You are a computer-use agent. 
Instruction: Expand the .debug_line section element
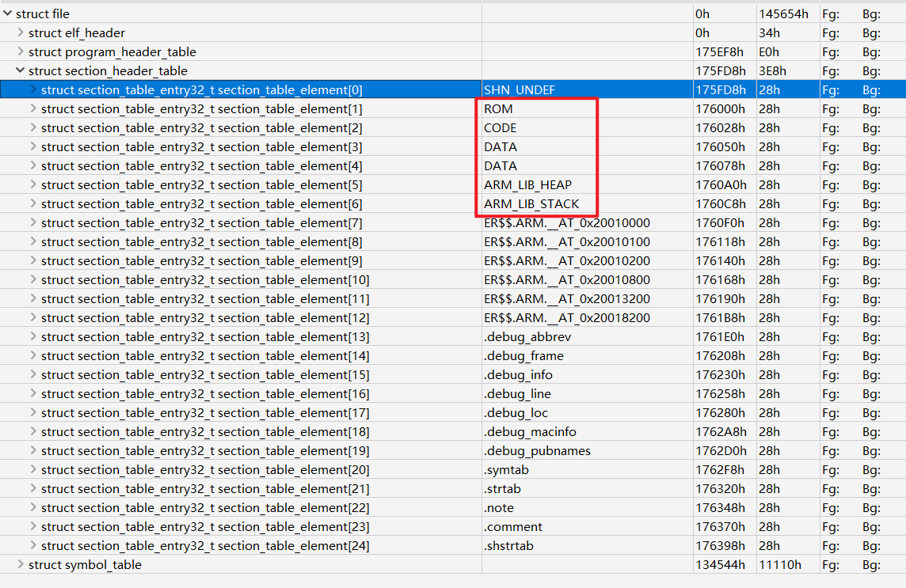pos(33,393)
